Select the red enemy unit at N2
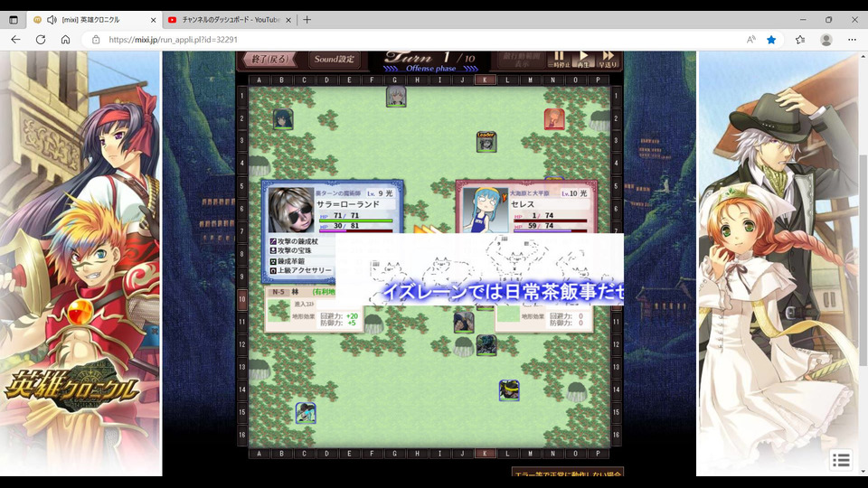Screen dimensions: 868x488 coord(554,119)
